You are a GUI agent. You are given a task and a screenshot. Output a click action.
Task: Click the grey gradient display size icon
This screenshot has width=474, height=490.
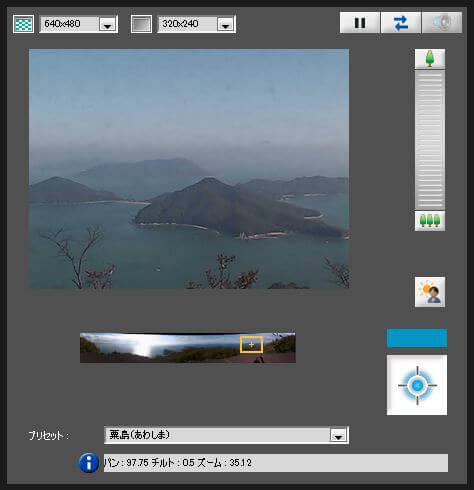(141, 24)
